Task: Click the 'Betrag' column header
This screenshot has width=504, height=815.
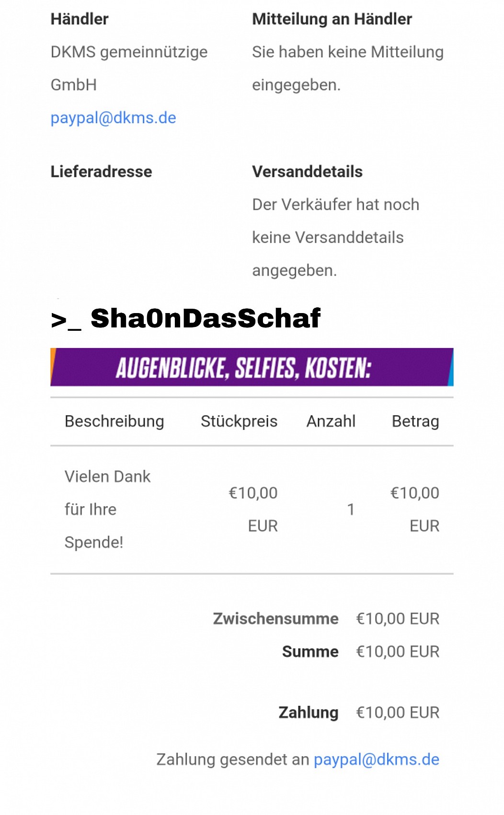Action: coord(415,421)
